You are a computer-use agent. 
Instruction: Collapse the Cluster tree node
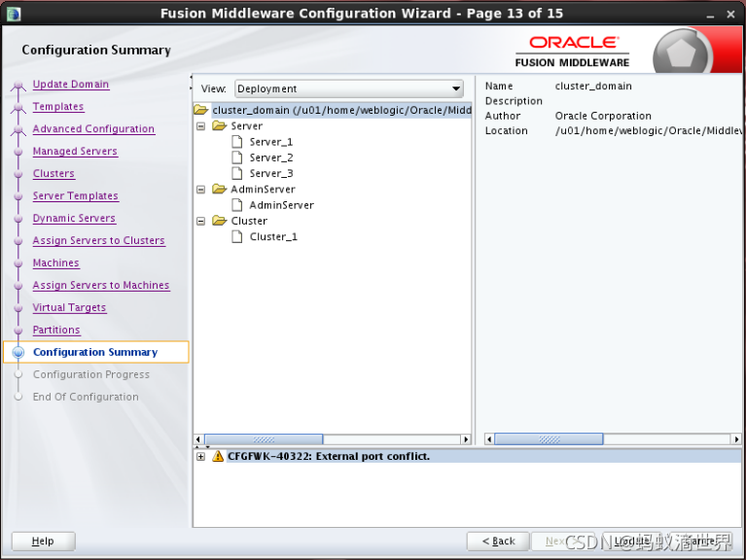[201, 221]
